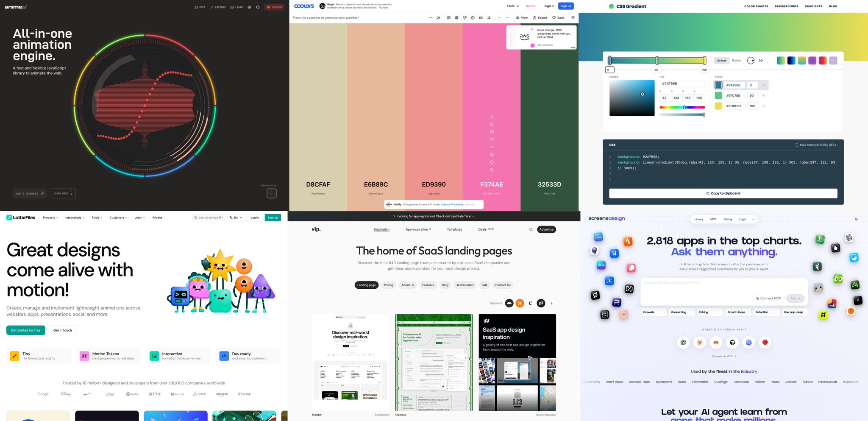Screen dimensions: 868x421
Task: Select the Pricing filter pill on slp.
Action: (x=389, y=285)
